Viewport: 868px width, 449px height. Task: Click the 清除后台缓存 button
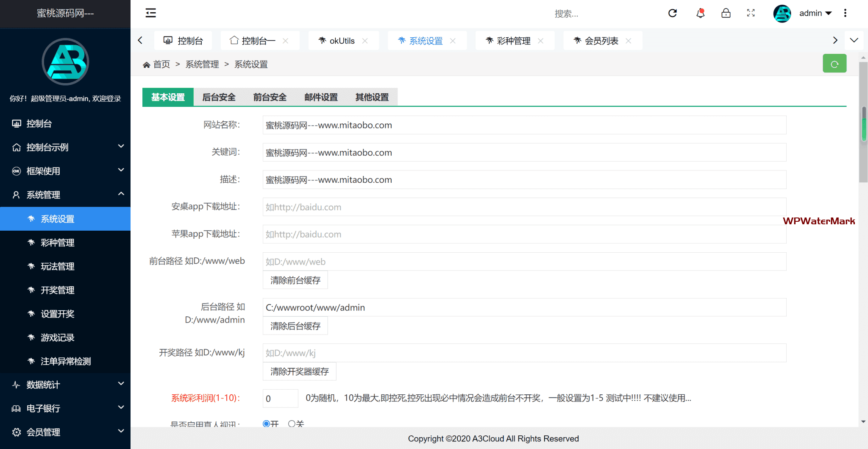[295, 326]
